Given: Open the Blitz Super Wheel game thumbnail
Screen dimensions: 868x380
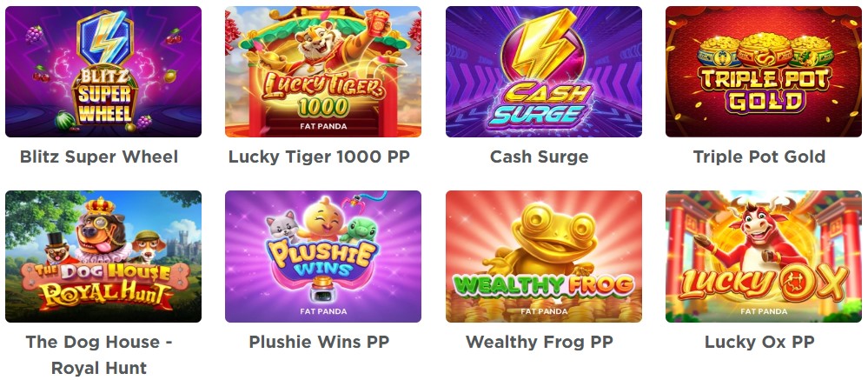Looking at the screenshot, I should (103, 71).
